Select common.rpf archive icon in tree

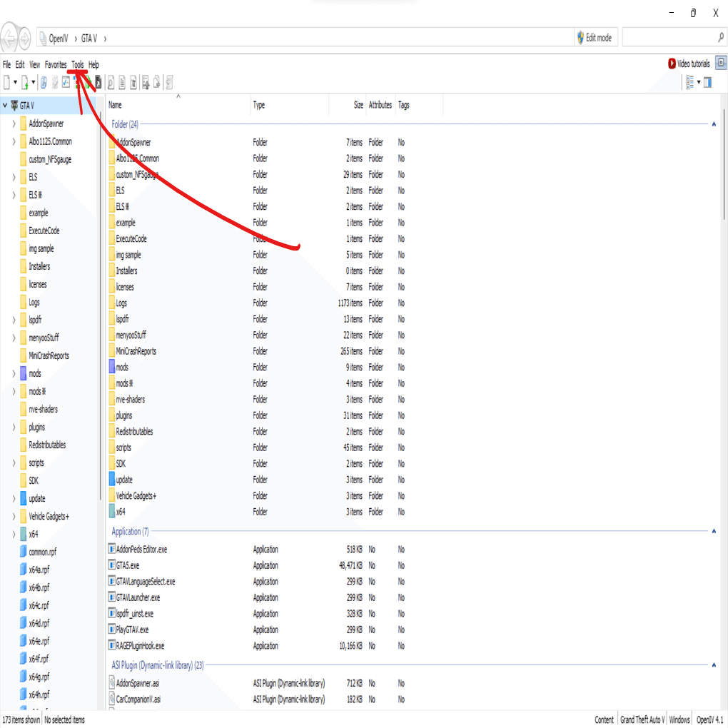pyautogui.click(x=24, y=552)
